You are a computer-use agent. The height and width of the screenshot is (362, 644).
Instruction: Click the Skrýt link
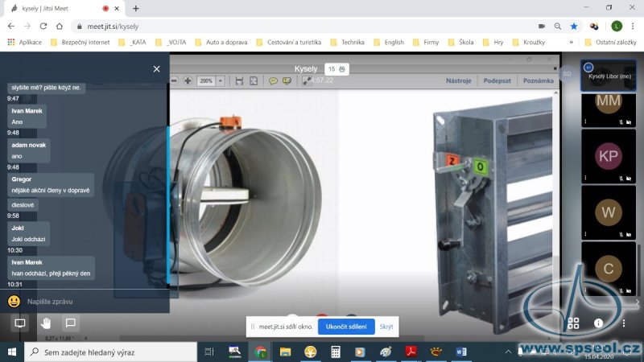point(386,327)
